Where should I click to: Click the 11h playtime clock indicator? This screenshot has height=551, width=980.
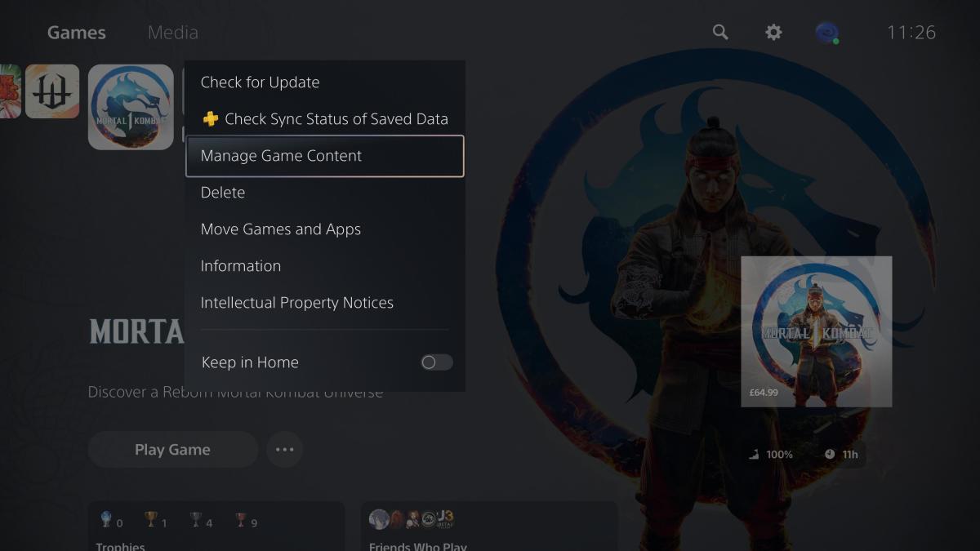(x=841, y=454)
